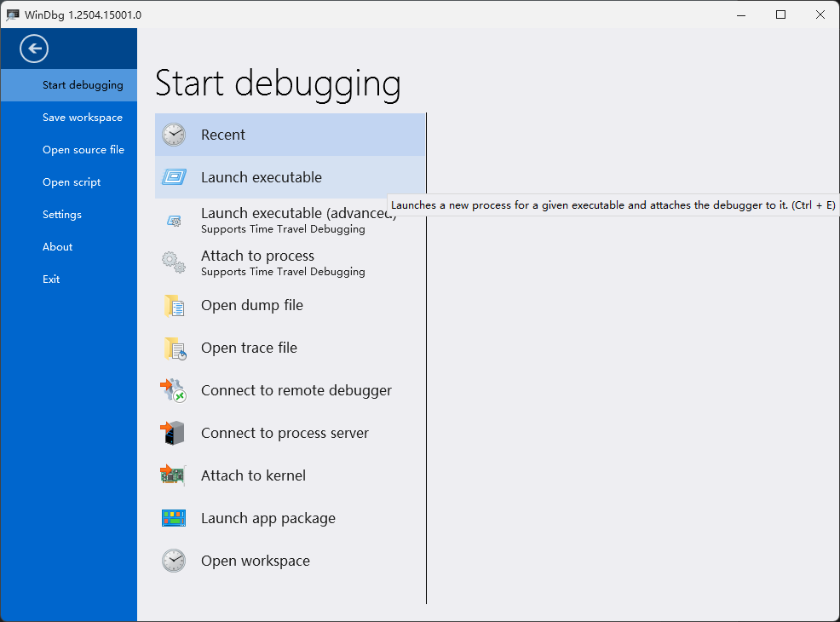Choose the Attach to process label
This screenshot has height=622, width=840.
257,256
